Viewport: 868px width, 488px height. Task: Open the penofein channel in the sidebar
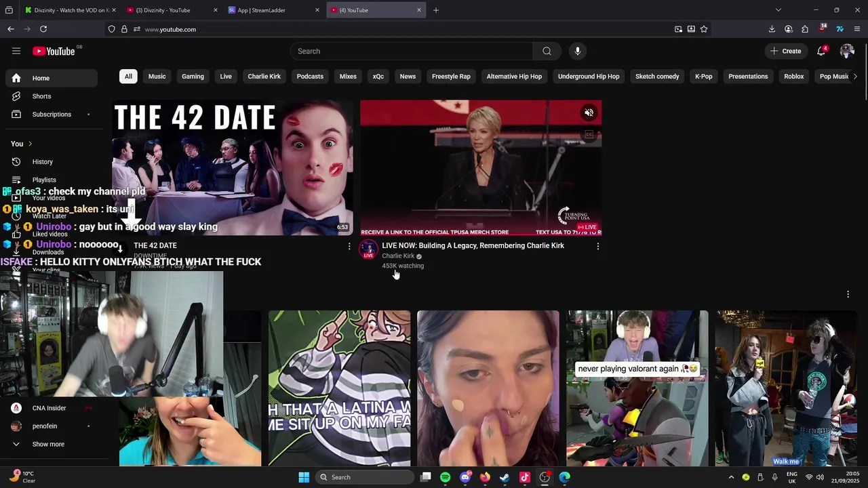point(52,426)
